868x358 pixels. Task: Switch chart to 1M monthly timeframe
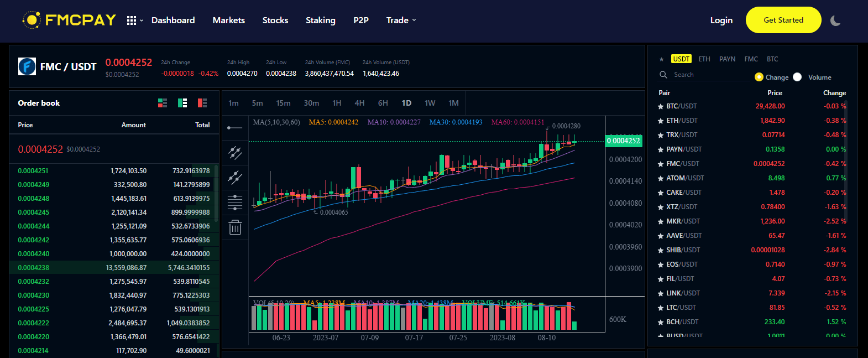click(x=454, y=103)
